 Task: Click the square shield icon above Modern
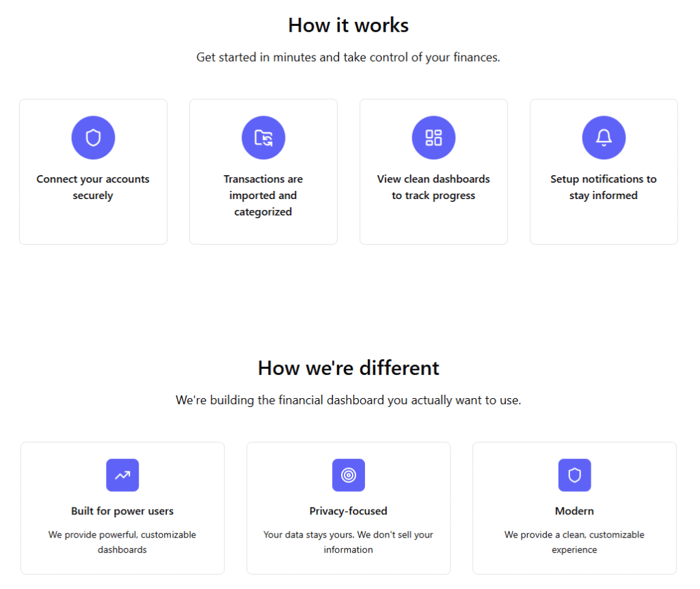(574, 475)
